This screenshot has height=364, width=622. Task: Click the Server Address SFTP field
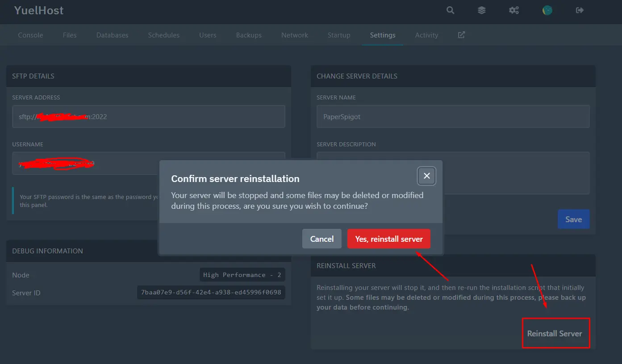point(148,116)
